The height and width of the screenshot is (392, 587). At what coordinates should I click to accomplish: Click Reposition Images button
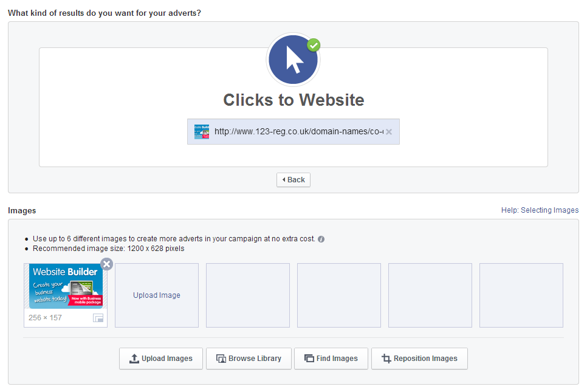pos(420,359)
